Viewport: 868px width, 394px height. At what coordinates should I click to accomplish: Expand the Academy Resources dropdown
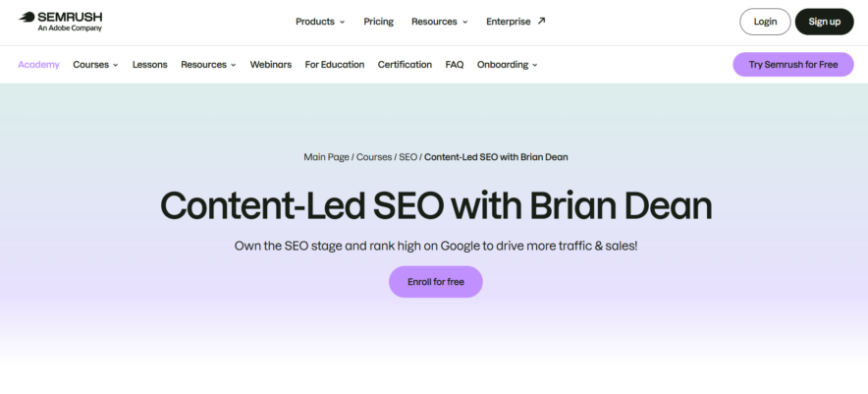click(209, 65)
